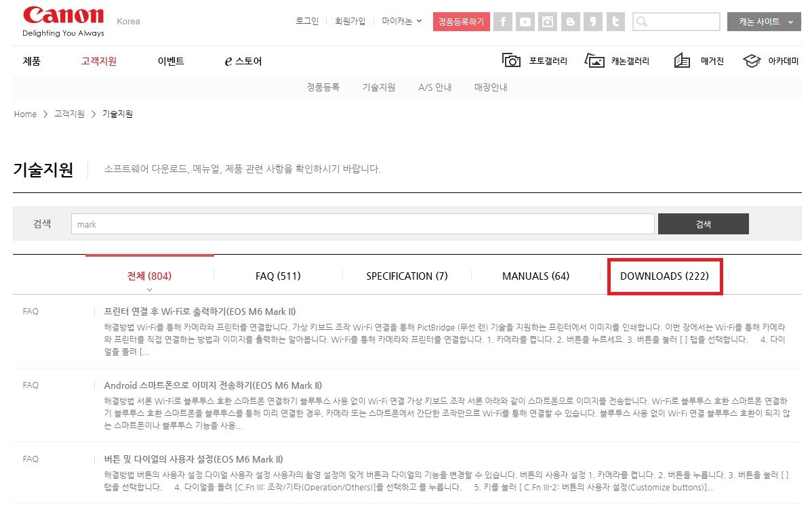Click the graduation cap Academy icon

coord(752,60)
